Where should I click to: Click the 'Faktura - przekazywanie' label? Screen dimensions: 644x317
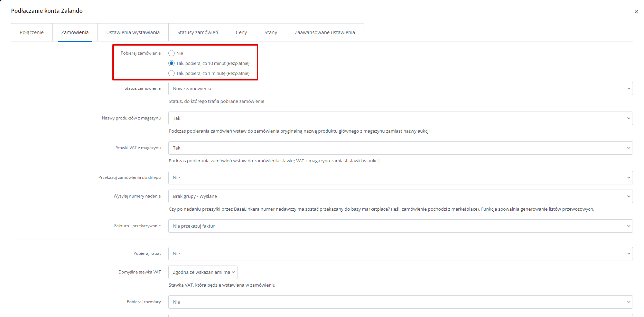(138, 226)
